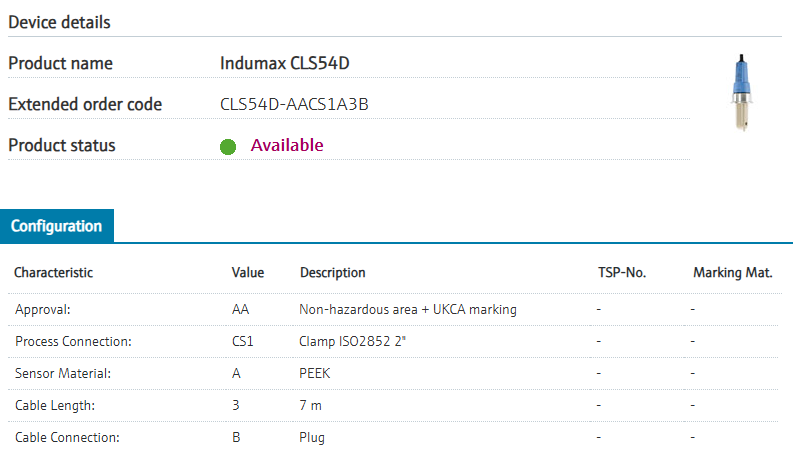Click the Description column header

[x=333, y=272]
